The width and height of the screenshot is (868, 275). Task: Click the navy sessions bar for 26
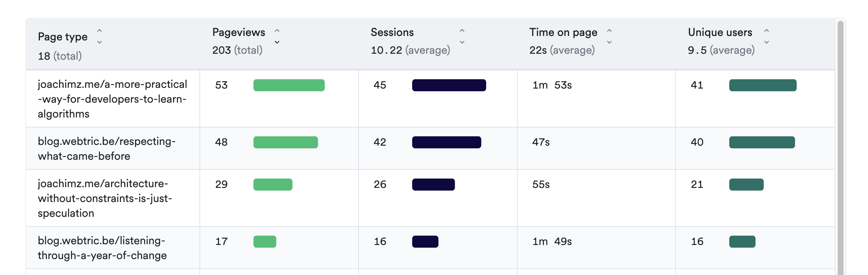coord(433,185)
